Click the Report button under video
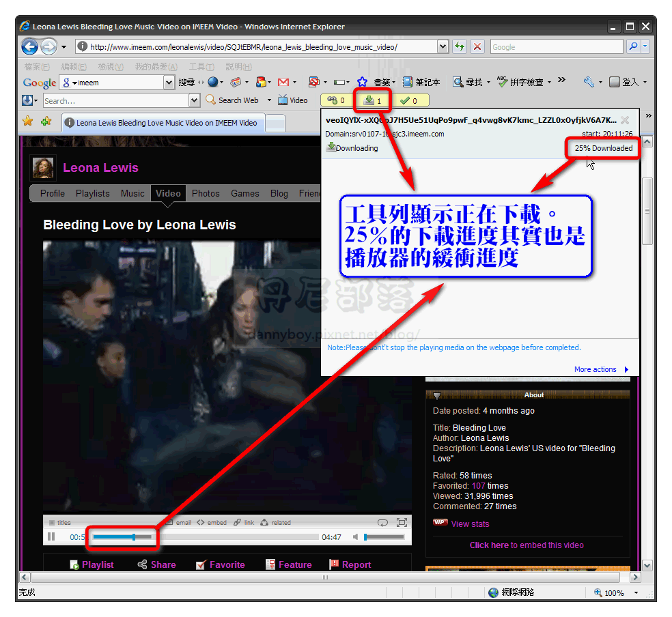The image size is (672, 617). pyautogui.click(x=350, y=564)
